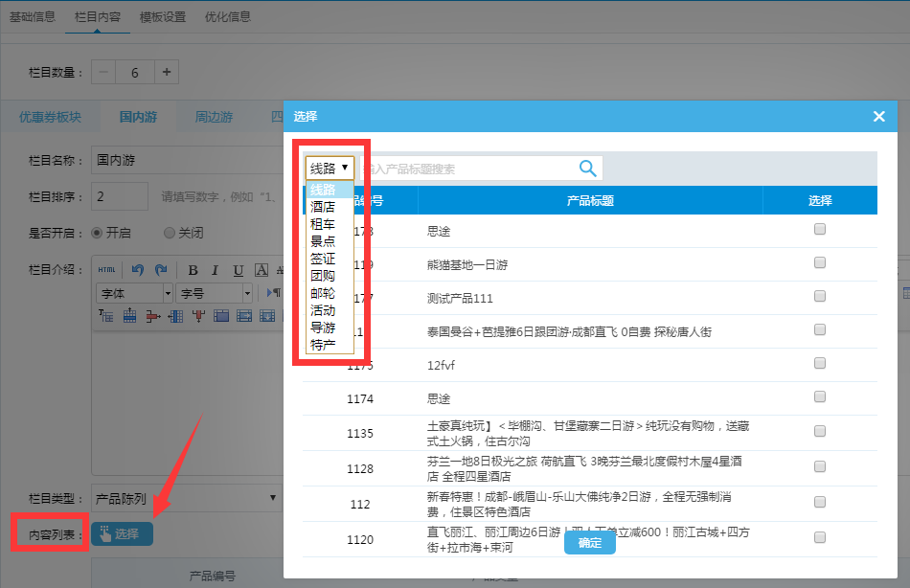This screenshot has height=588, width=910.
Task: Toggle italic formatting in the editor
Action: pos(215,270)
